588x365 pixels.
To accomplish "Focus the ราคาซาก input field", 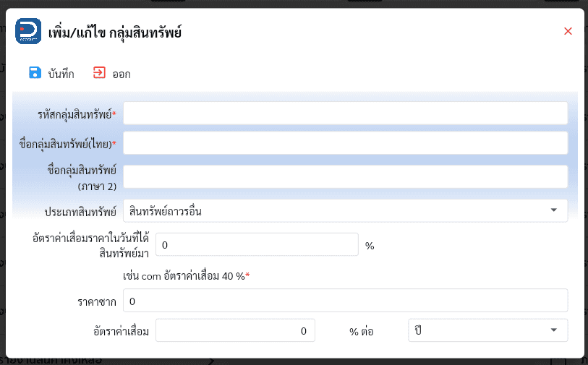I will click(346, 301).
